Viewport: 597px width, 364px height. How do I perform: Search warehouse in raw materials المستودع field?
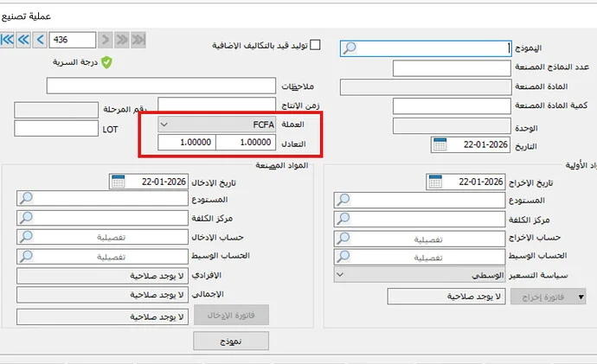tap(343, 200)
